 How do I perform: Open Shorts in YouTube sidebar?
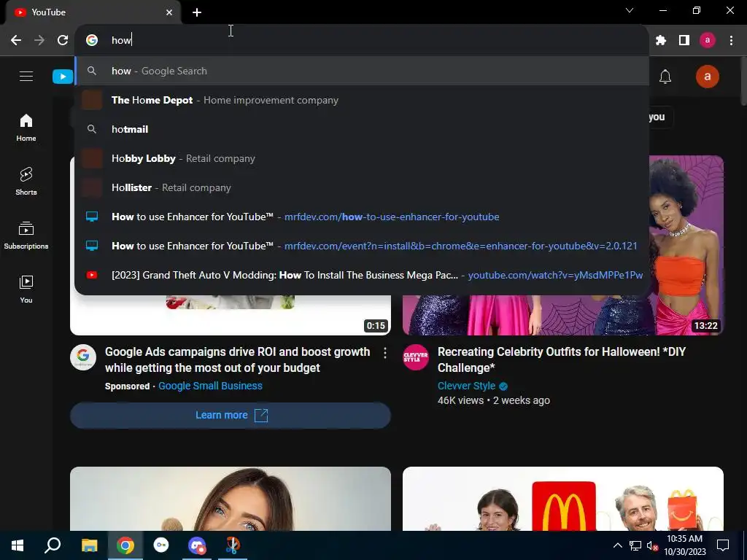tap(26, 182)
